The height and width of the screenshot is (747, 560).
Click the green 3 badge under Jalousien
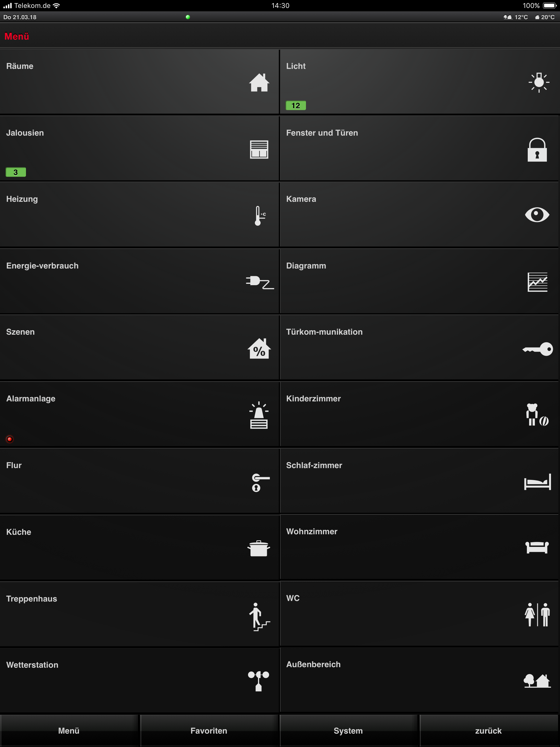pyautogui.click(x=16, y=172)
